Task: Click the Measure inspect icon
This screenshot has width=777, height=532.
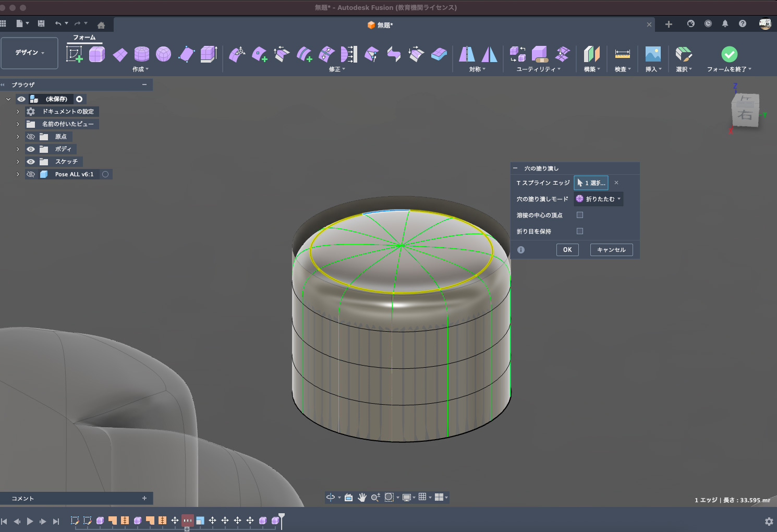Action: (622, 54)
